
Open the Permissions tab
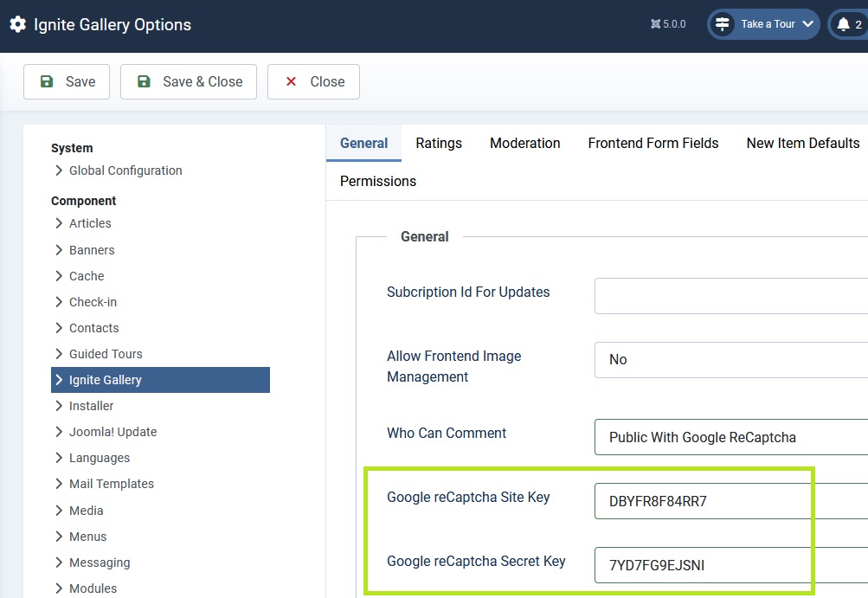tap(378, 181)
